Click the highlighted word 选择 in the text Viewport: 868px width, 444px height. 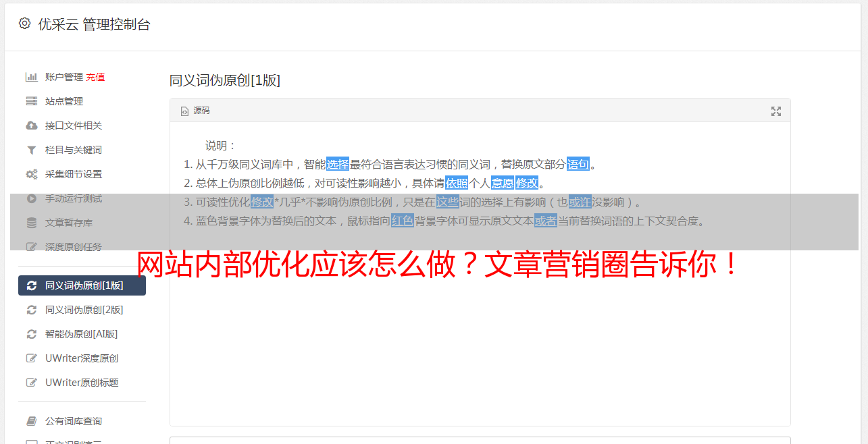(338, 164)
